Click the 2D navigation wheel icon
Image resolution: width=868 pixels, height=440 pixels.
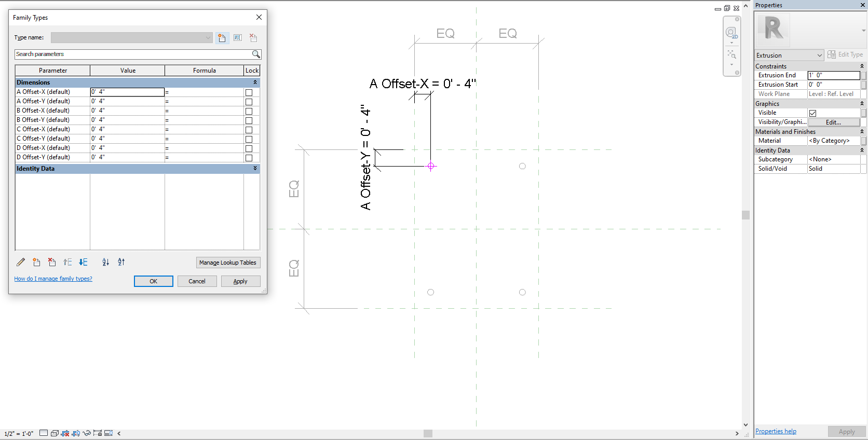(x=731, y=33)
